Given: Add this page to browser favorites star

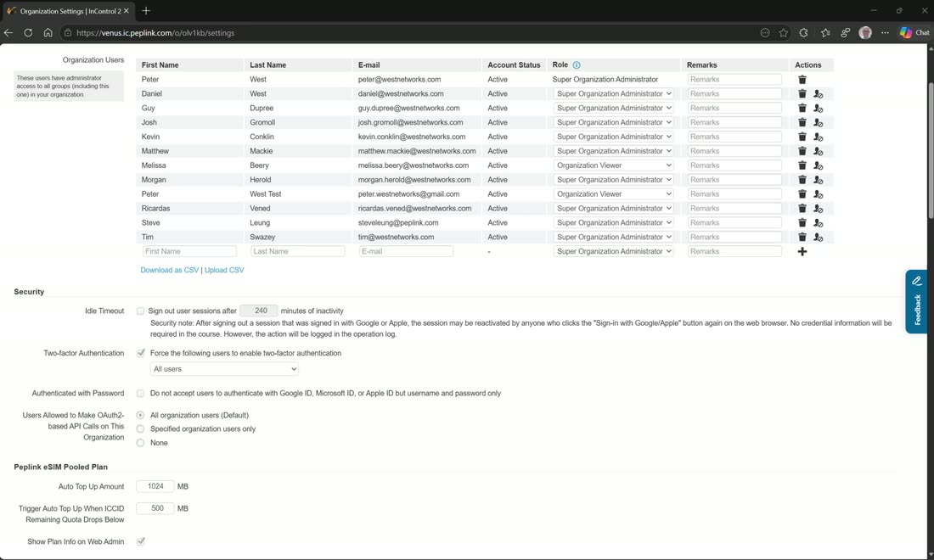Looking at the screenshot, I should pyautogui.click(x=784, y=33).
